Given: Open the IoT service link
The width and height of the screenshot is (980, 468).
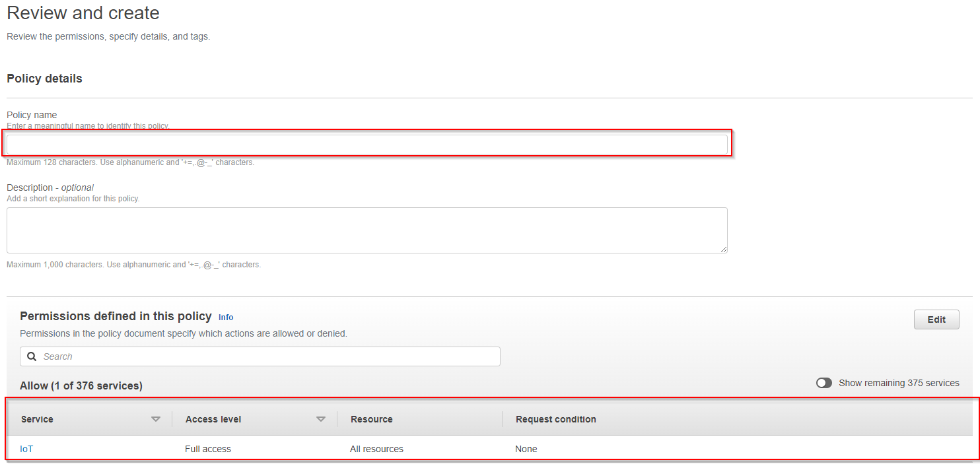Looking at the screenshot, I should tap(26, 449).
